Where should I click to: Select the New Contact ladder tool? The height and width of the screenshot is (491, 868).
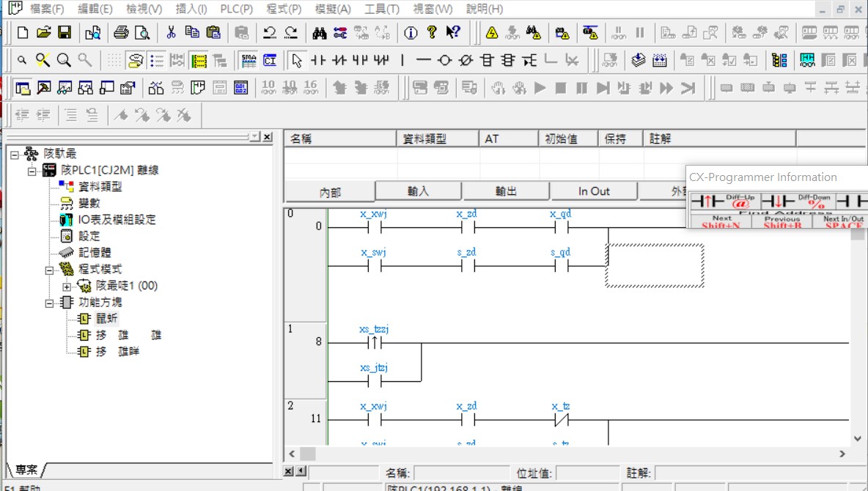point(317,60)
